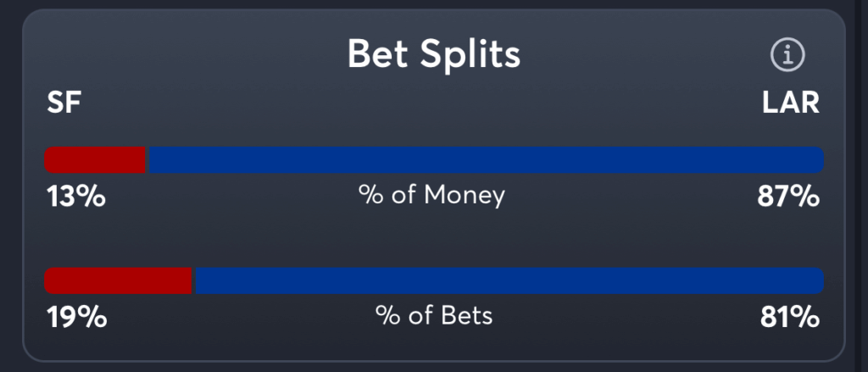Image resolution: width=868 pixels, height=372 pixels.
Task: Click the Bet Splits heading
Action: click(433, 55)
